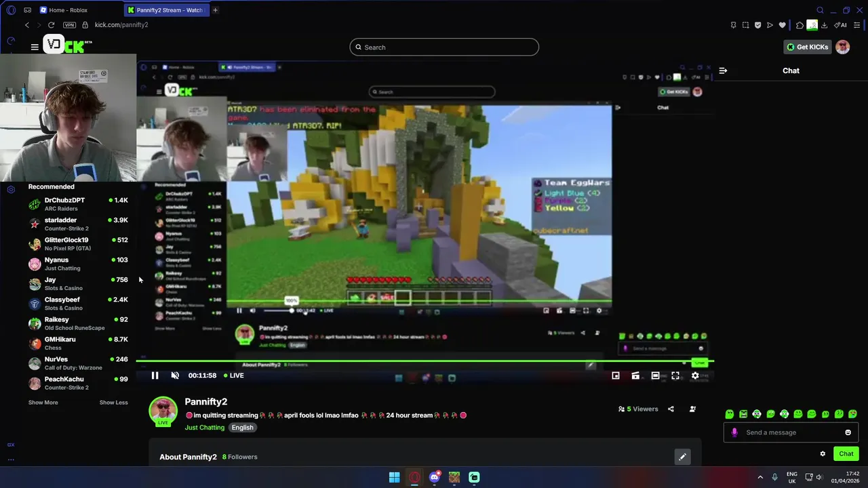Open chat settings gear
Screen dimensions: 868x488
point(823,454)
